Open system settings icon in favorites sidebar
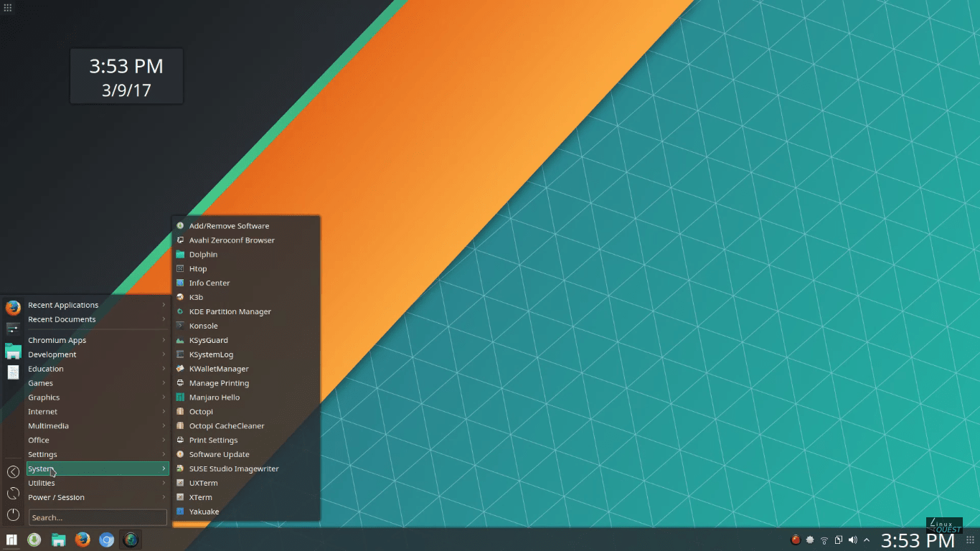 click(13, 329)
